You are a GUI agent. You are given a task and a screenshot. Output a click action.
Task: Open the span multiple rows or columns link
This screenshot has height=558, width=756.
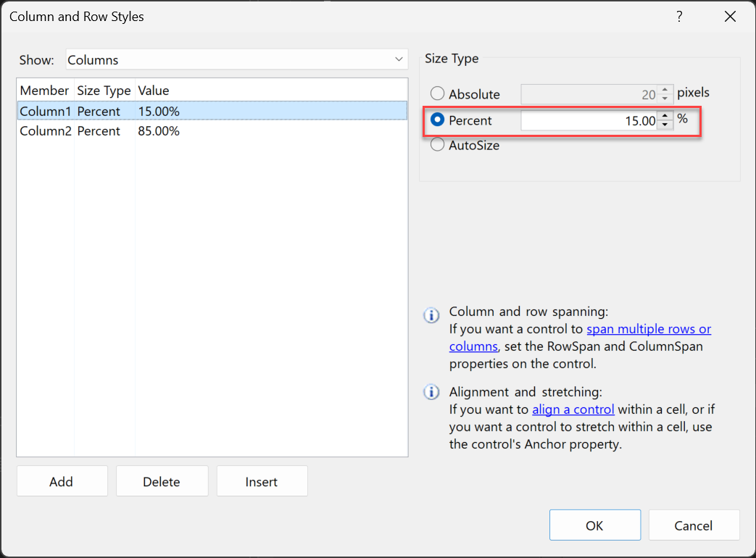tap(649, 328)
